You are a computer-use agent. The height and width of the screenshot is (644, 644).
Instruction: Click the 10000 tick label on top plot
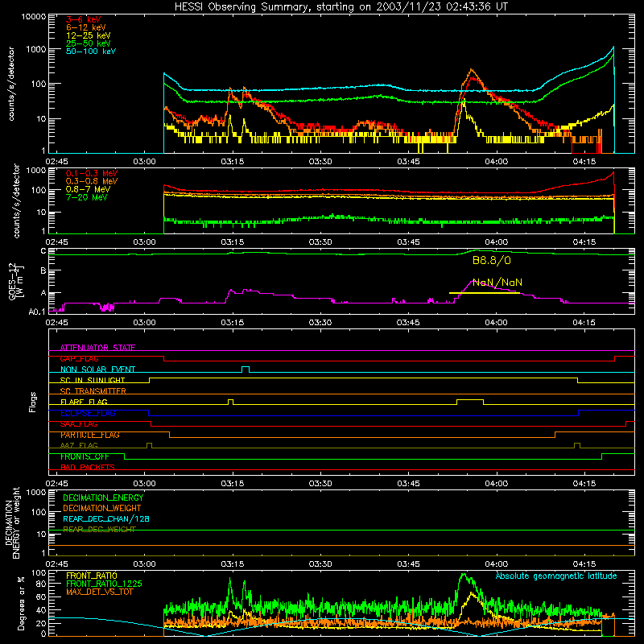34,16
